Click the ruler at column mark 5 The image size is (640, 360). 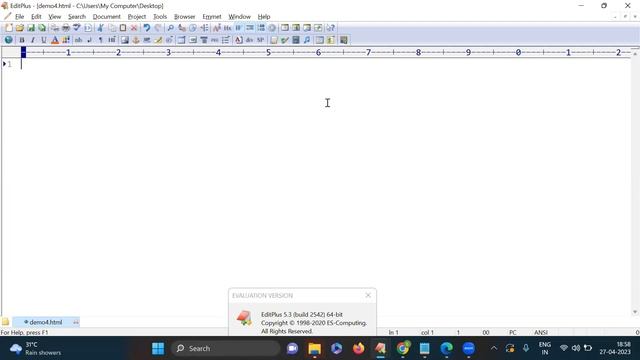pos(268,52)
